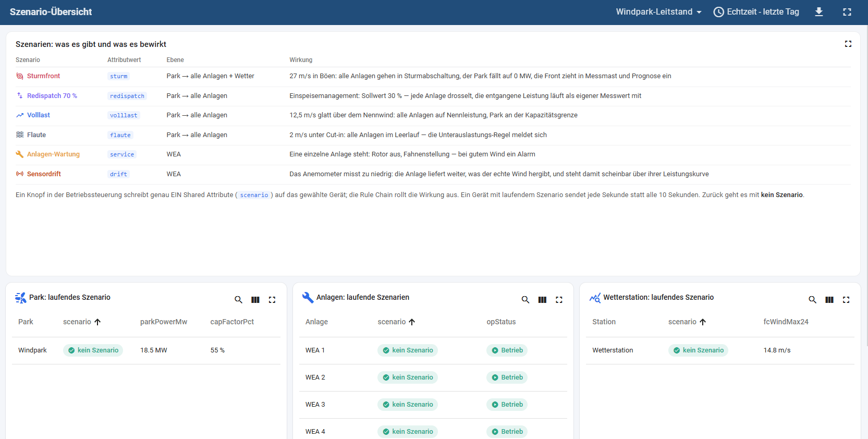This screenshot has height=439, width=868.
Task: Sort Wetterstation table by fcWindMax24 column
Action: (x=786, y=322)
